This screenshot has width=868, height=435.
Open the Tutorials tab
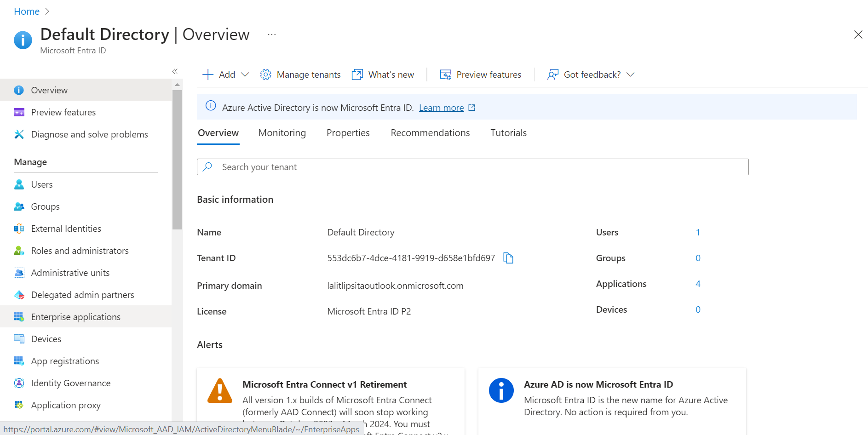(x=508, y=133)
